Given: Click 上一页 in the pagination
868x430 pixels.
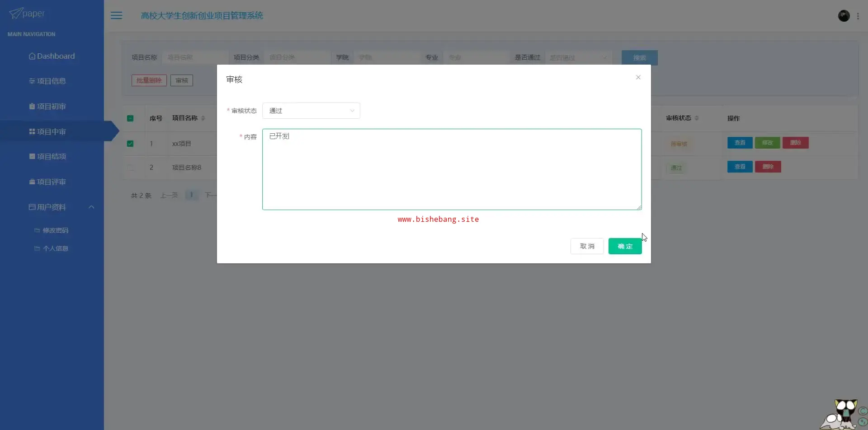Looking at the screenshot, I should click(169, 196).
